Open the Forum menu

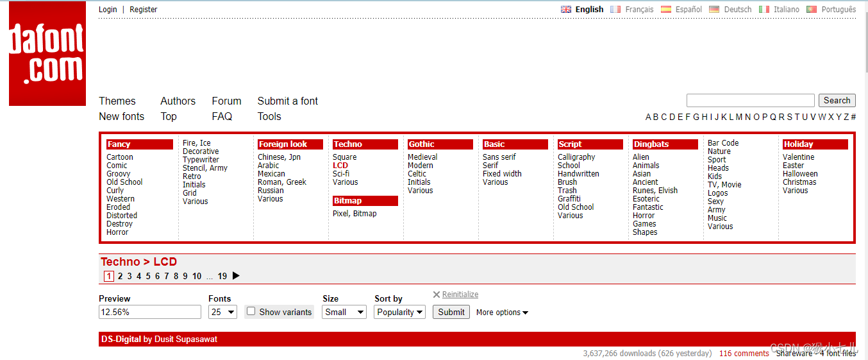coord(227,101)
